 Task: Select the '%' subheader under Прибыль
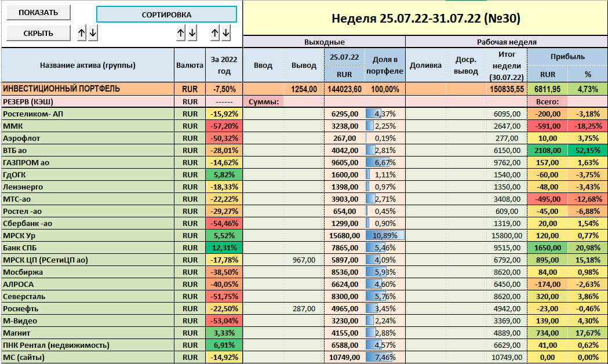[588, 74]
